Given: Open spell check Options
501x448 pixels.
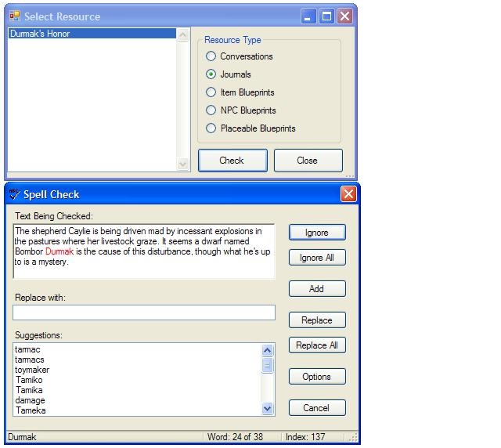Looking at the screenshot, I should point(316,377).
